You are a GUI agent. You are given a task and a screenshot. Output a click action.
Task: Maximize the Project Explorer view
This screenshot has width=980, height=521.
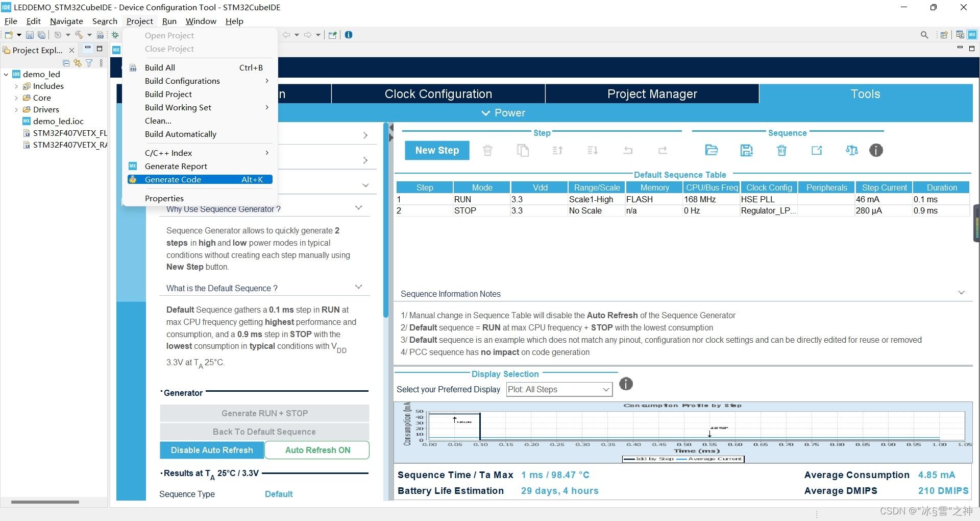[x=100, y=49]
